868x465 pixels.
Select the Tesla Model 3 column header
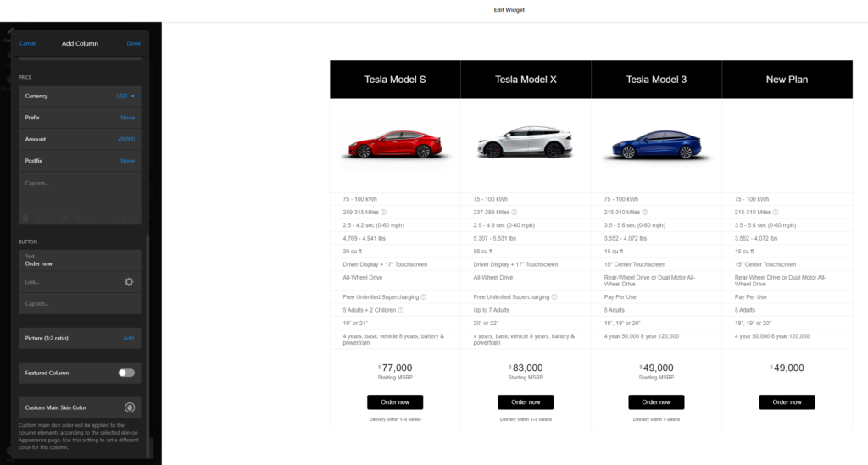[x=657, y=80]
